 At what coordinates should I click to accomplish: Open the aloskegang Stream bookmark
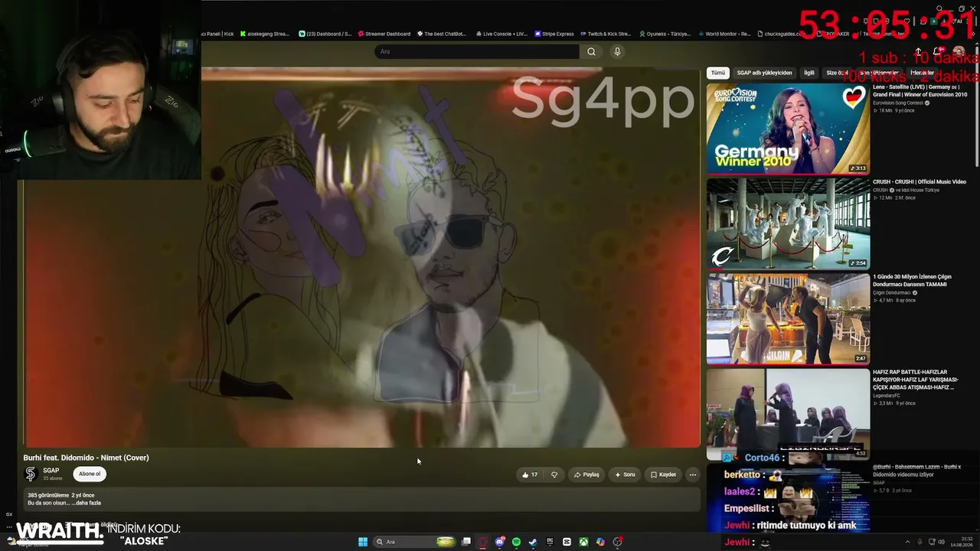(x=264, y=34)
